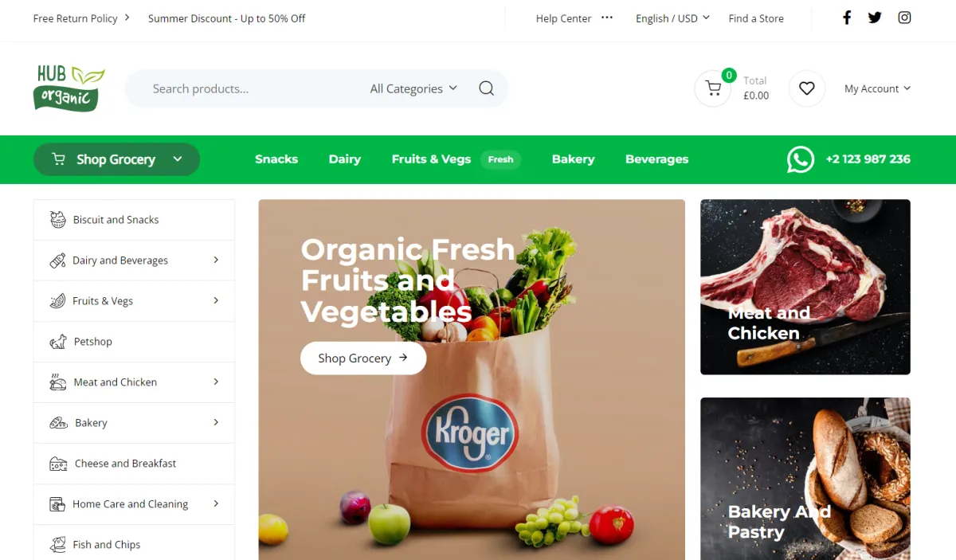Click the Hub Organic logo
This screenshot has width=956, height=560.
[69, 88]
